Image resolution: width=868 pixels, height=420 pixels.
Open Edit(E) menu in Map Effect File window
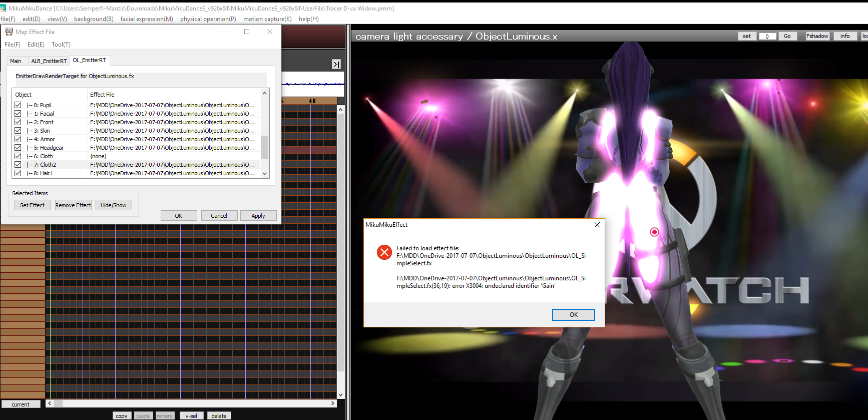point(36,45)
